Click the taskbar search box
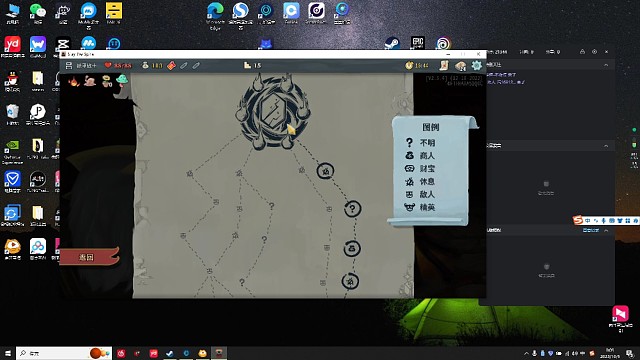This screenshot has width=640, height=360. pyautogui.click(x=64, y=353)
